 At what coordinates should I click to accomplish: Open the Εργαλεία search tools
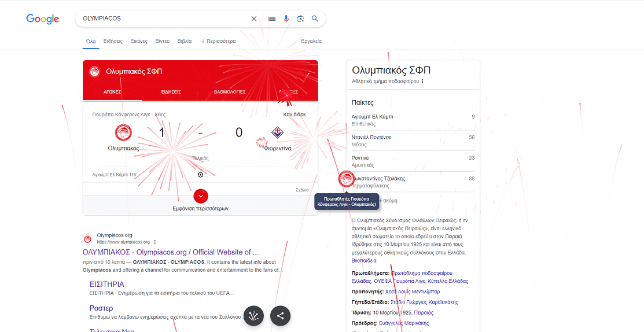(311, 41)
